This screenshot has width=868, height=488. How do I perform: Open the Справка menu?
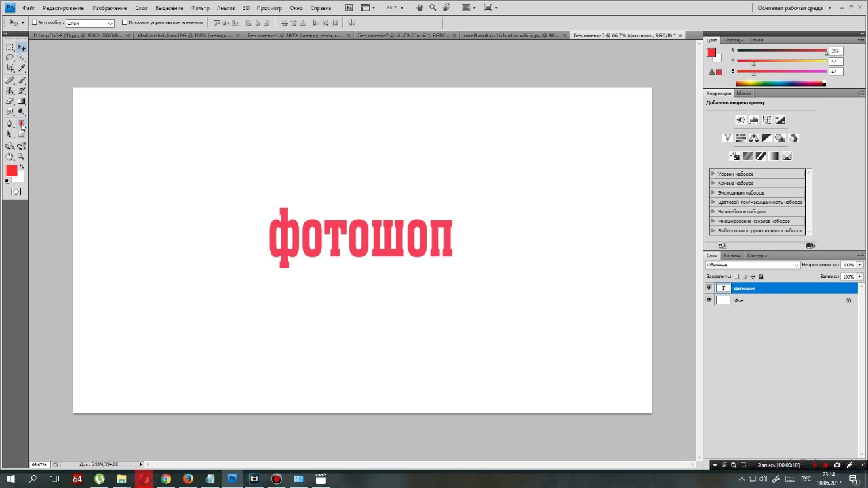(x=321, y=8)
